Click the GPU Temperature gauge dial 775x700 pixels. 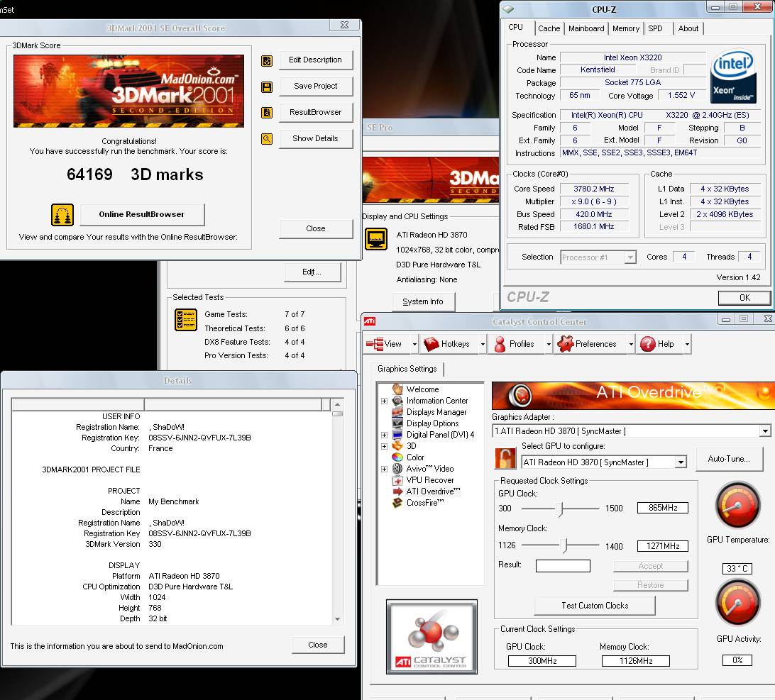(737, 506)
